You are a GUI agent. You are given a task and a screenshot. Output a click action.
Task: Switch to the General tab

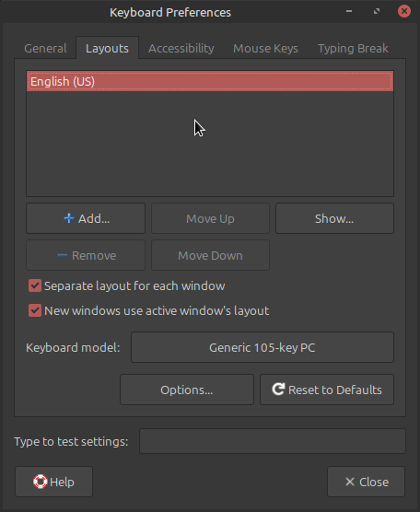(45, 48)
